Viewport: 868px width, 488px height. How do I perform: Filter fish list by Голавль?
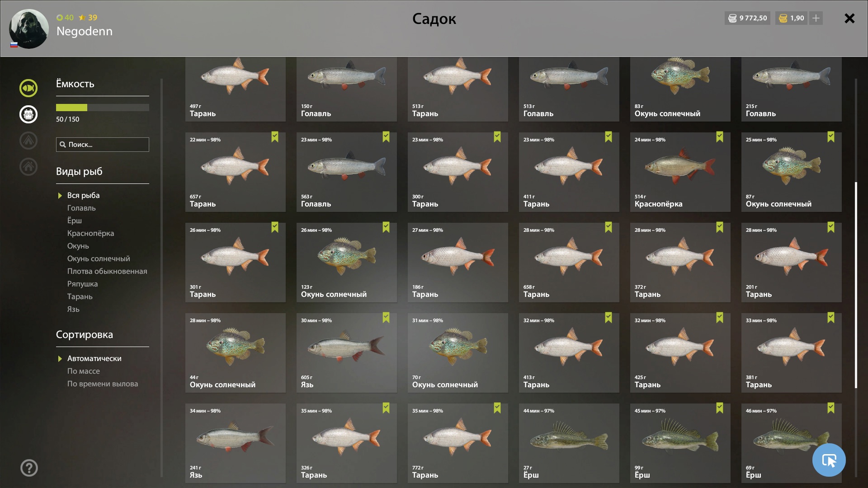point(81,208)
